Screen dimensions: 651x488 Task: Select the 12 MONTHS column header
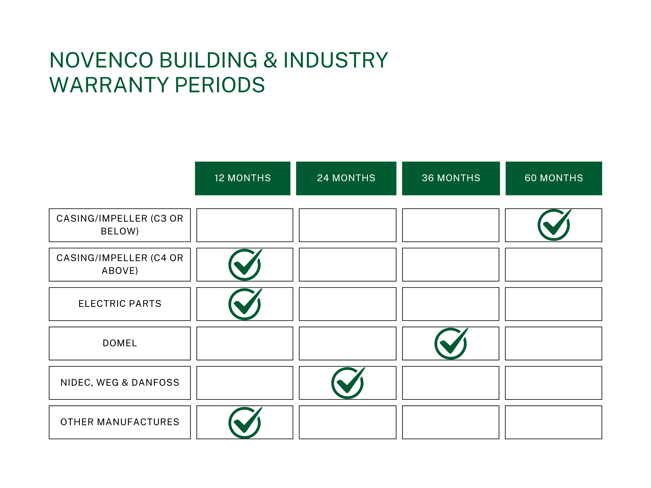[x=242, y=178]
